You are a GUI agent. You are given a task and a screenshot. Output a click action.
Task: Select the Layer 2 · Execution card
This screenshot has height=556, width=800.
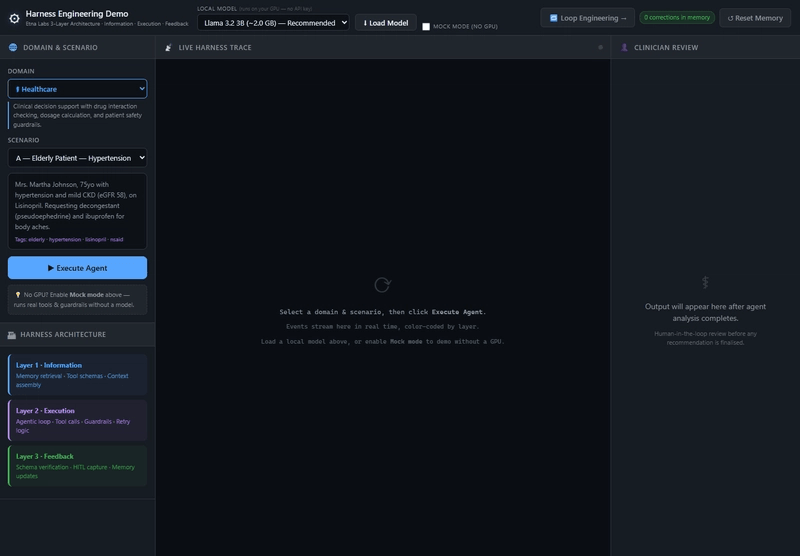78,420
